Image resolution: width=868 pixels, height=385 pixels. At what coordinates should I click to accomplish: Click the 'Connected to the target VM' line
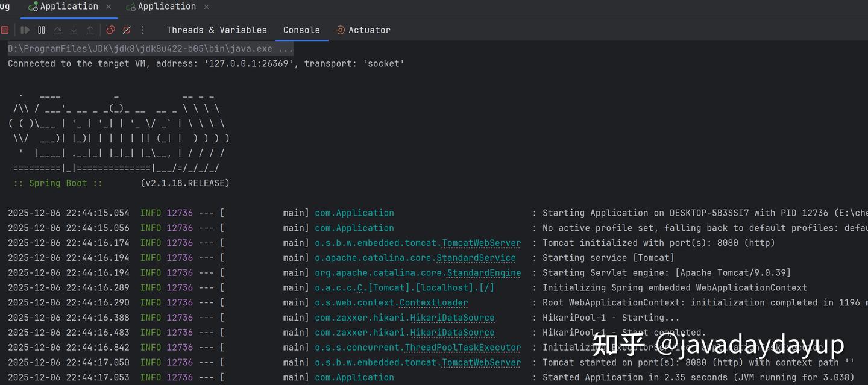coord(206,63)
